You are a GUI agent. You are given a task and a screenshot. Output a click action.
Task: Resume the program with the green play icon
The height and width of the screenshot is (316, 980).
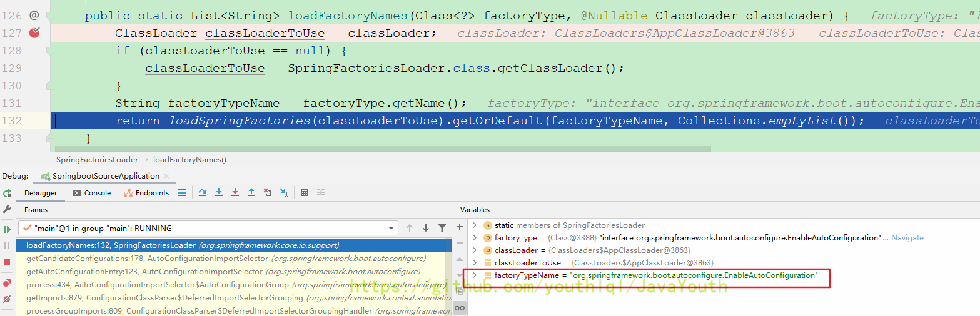(x=8, y=229)
